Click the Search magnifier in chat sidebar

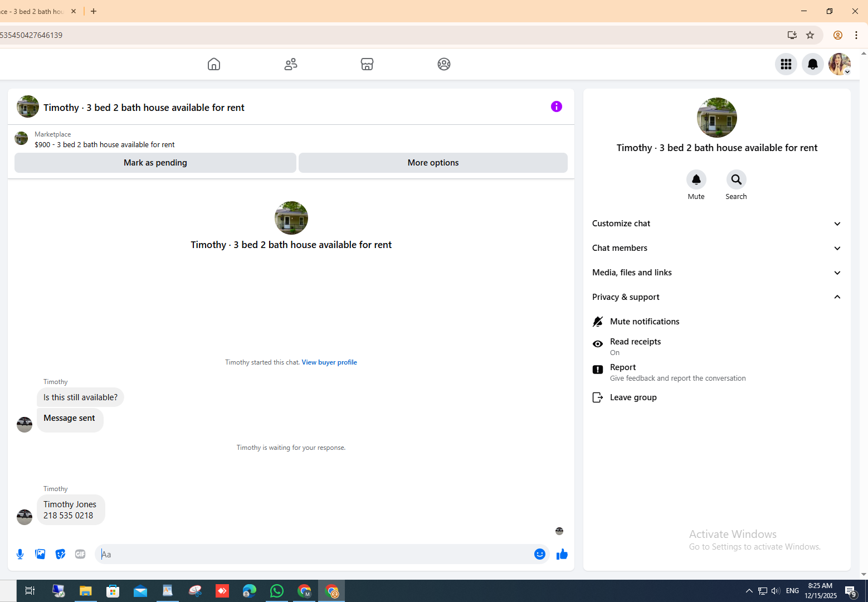[x=737, y=179]
